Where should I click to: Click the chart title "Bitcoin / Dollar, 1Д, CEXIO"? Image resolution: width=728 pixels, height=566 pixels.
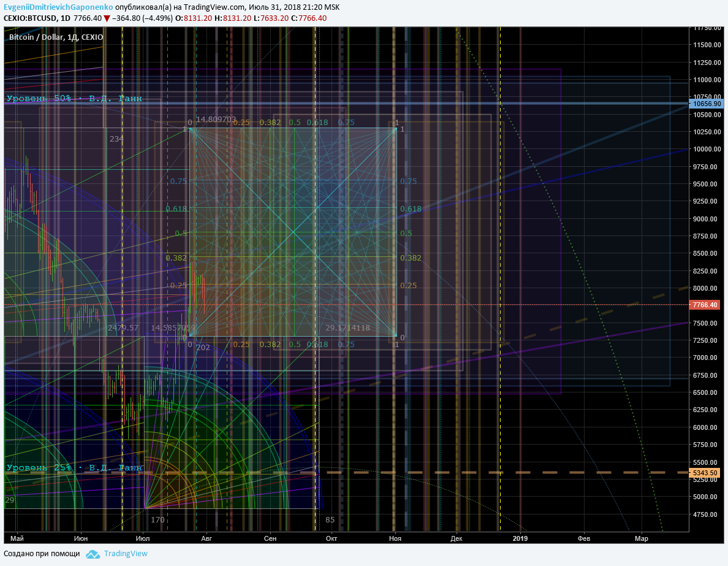(x=56, y=37)
